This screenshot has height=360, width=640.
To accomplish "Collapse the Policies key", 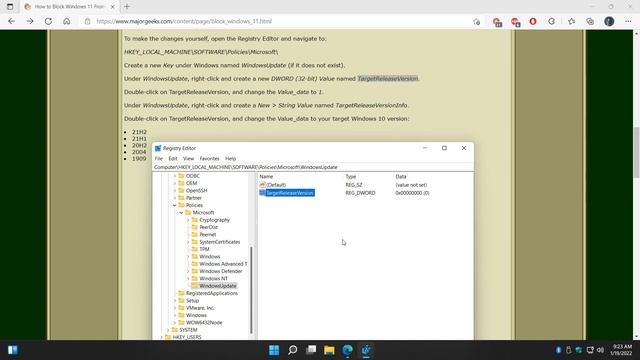I will click(175, 205).
